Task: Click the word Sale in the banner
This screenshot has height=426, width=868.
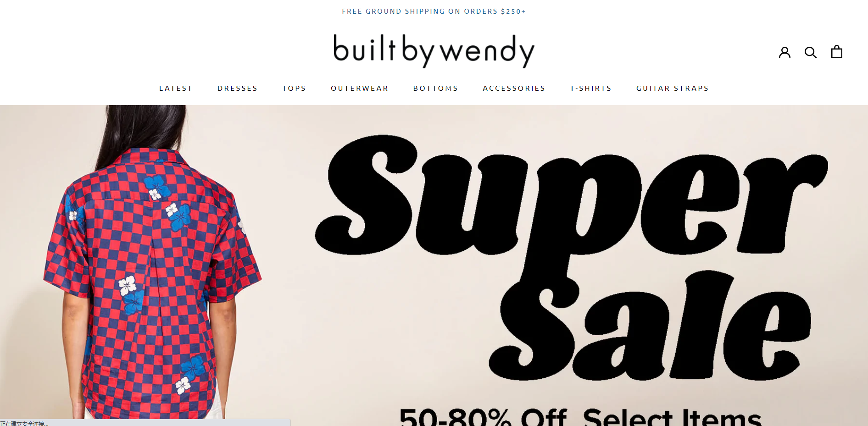Action: [649, 326]
